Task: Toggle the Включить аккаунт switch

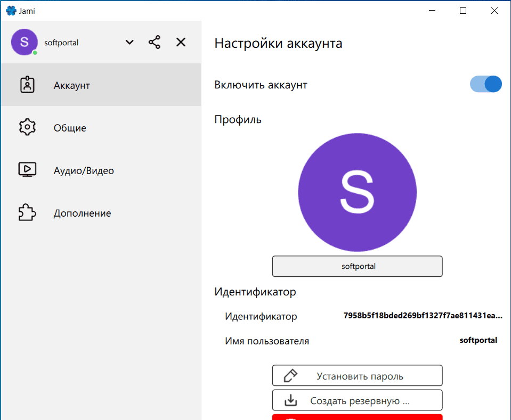Action: [x=485, y=84]
